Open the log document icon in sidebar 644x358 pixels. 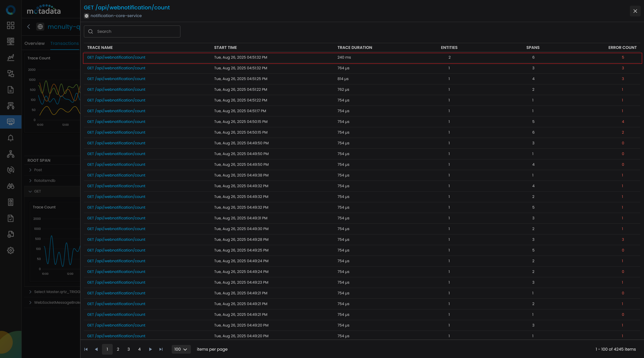[11, 90]
